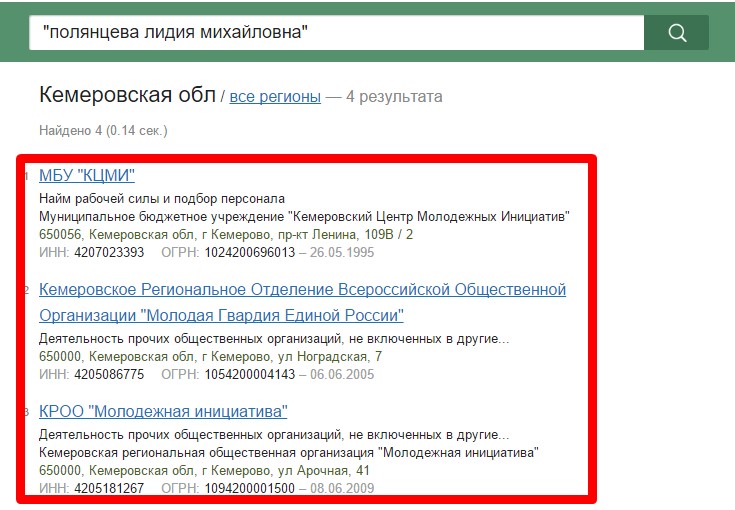This screenshot has height=510, width=735.
Task: Select 'Кемеровская региональная общественная организация' line
Action: pos(289,453)
